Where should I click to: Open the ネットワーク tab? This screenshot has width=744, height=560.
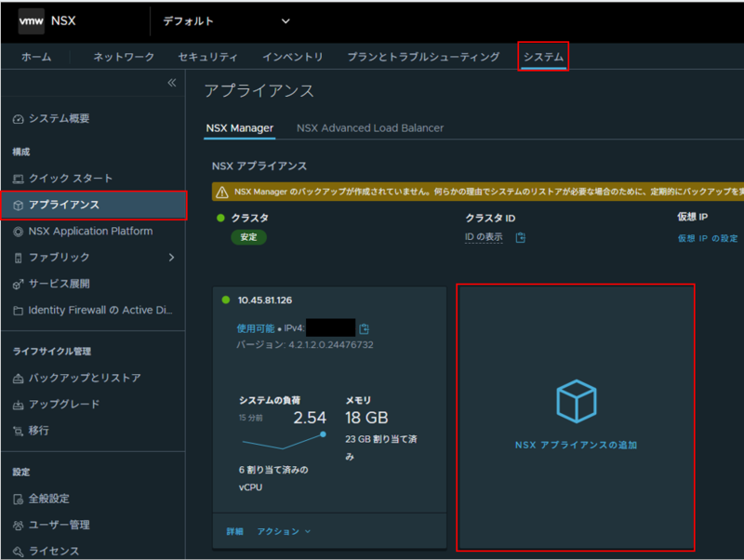pos(124,57)
